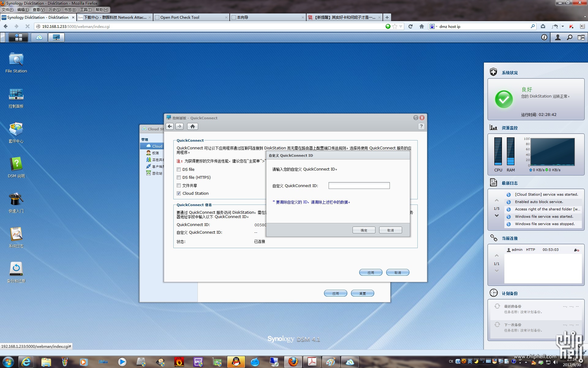Open the Firefox 工具 menu
The image size is (588, 368).
[x=86, y=10]
